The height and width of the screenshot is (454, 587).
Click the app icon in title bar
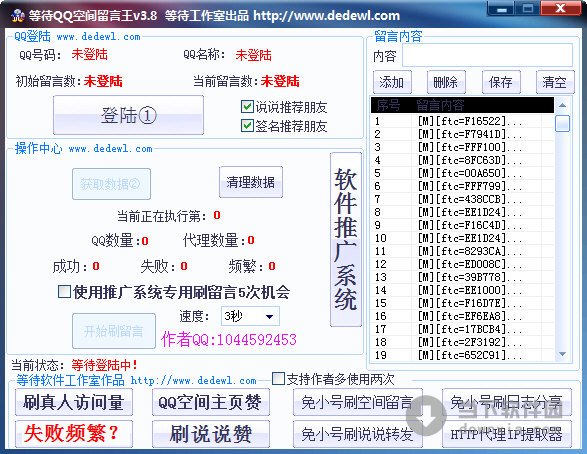[18, 15]
